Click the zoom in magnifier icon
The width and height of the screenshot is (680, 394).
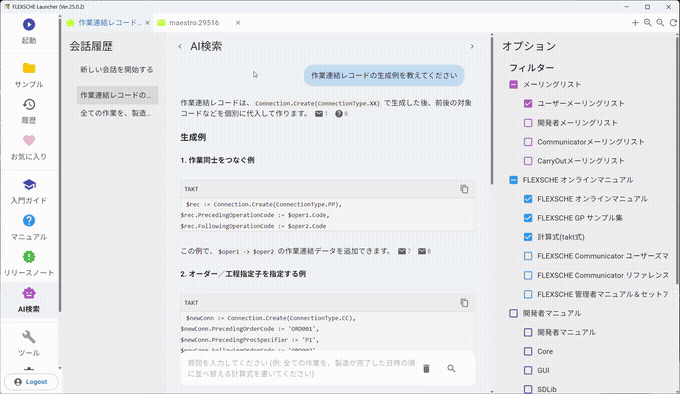(647, 23)
